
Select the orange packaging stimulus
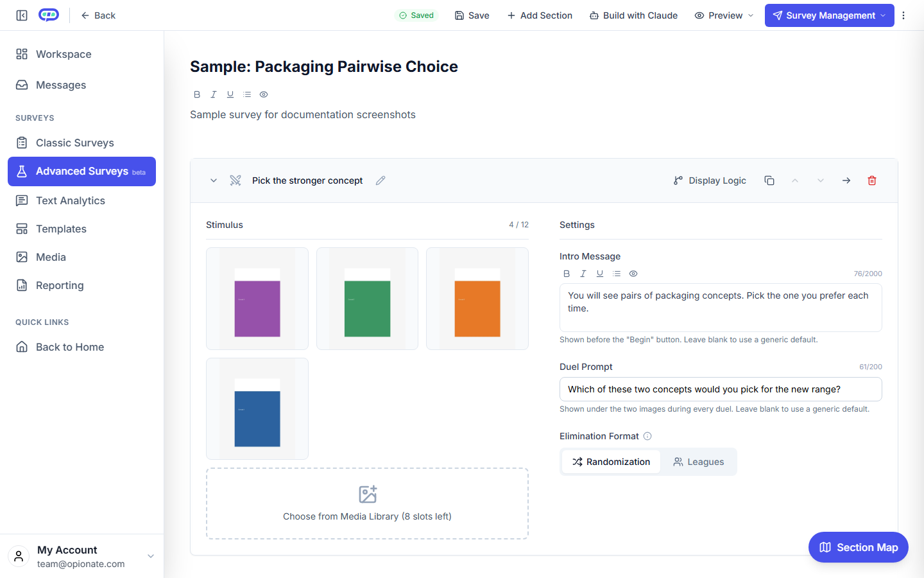point(477,299)
